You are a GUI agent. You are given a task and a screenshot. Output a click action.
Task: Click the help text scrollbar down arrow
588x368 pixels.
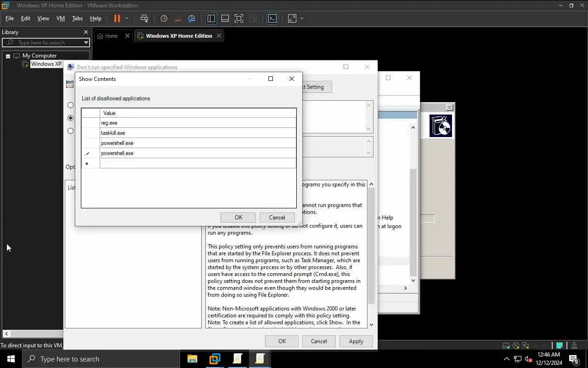(371, 324)
